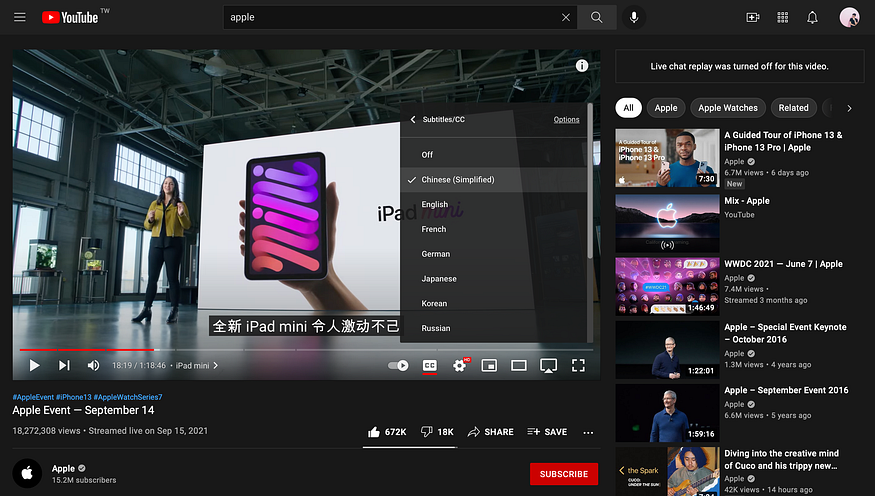Select Japanese subtitles
Image resolution: width=875 pixels, height=496 pixels.
click(494, 278)
